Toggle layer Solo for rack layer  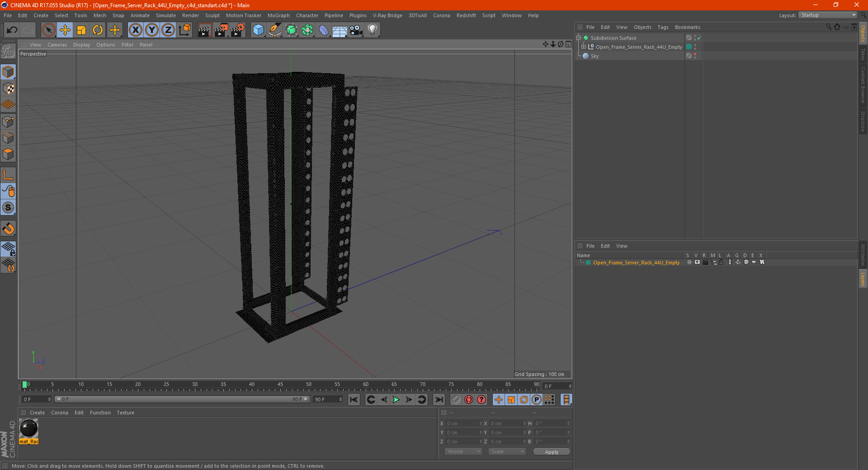pos(689,262)
